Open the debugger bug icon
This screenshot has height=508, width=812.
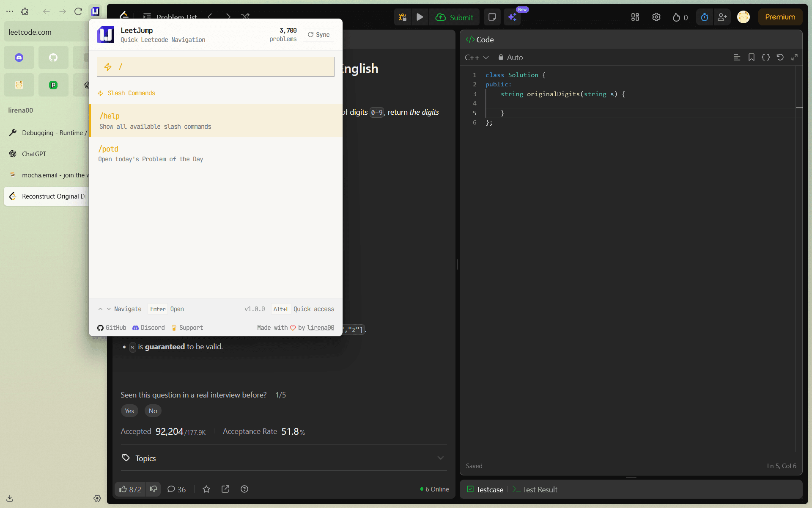pos(402,17)
